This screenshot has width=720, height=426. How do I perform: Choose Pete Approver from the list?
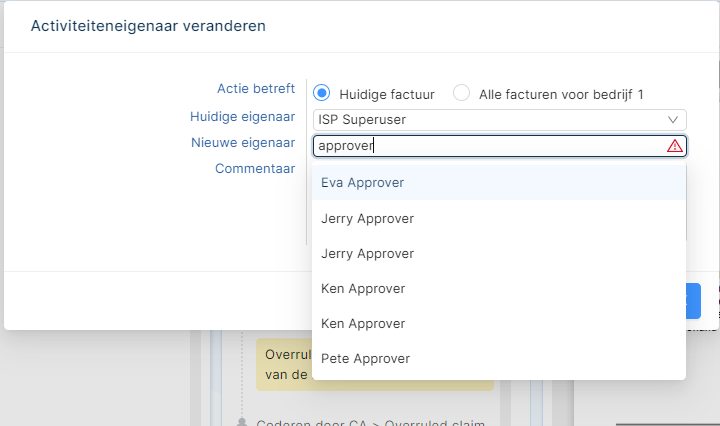coord(365,358)
